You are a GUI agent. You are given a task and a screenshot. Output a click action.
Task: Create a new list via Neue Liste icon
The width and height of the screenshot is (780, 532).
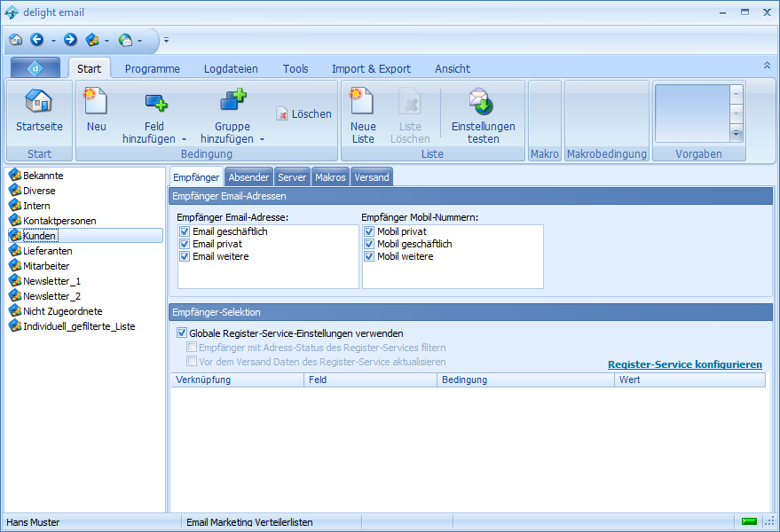click(x=362, y=111)
